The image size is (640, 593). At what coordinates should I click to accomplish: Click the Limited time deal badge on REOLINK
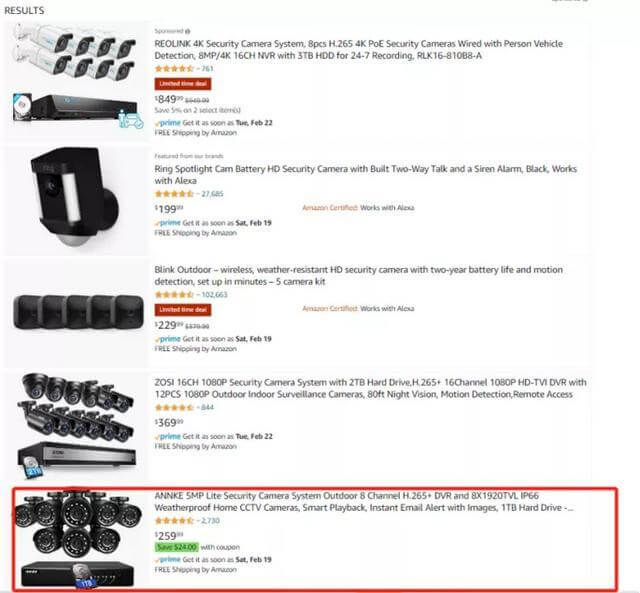click(x=183, y=84)
